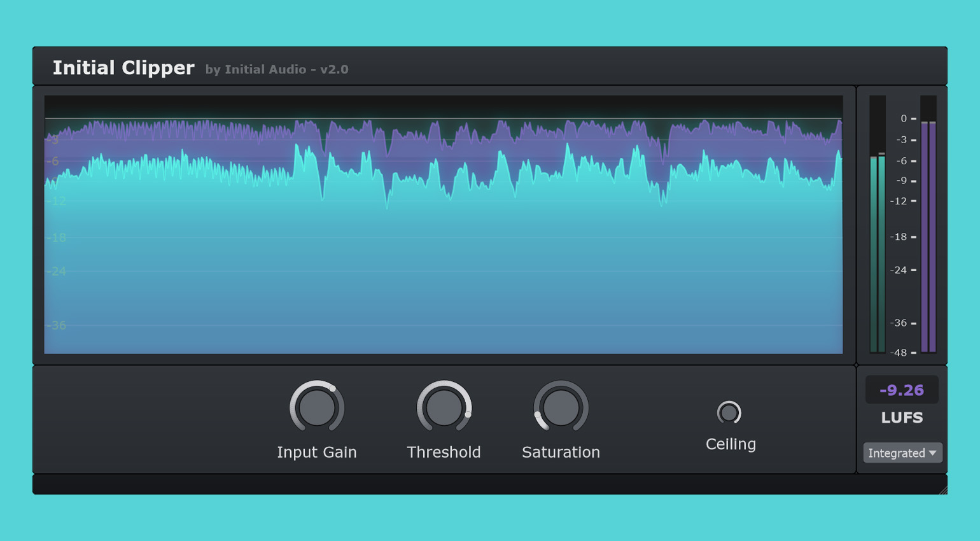
Task: Click the Ceiling label text
Action: [x=731, y=444]
